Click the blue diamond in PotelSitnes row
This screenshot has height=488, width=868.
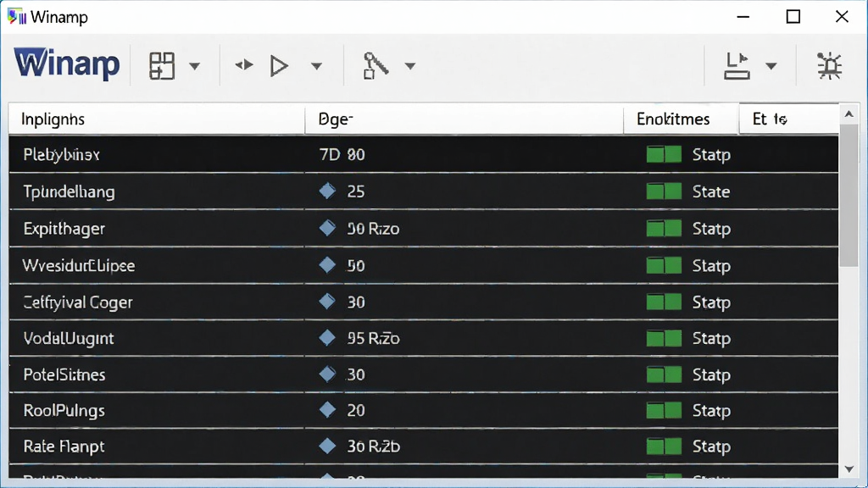tap(327, 374)
